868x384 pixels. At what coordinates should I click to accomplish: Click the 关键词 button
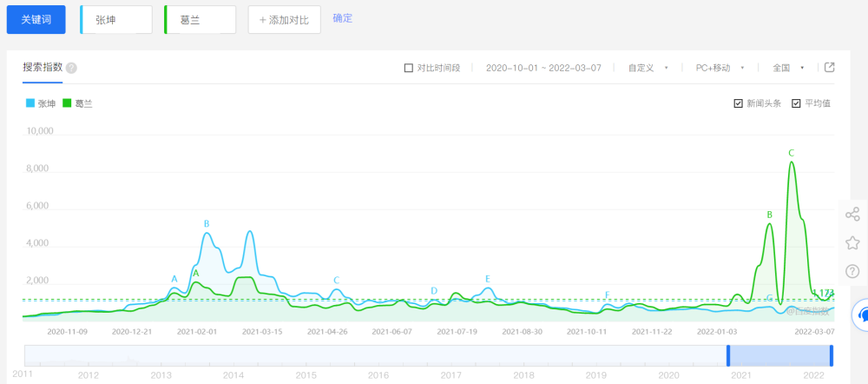coord(36,19)
